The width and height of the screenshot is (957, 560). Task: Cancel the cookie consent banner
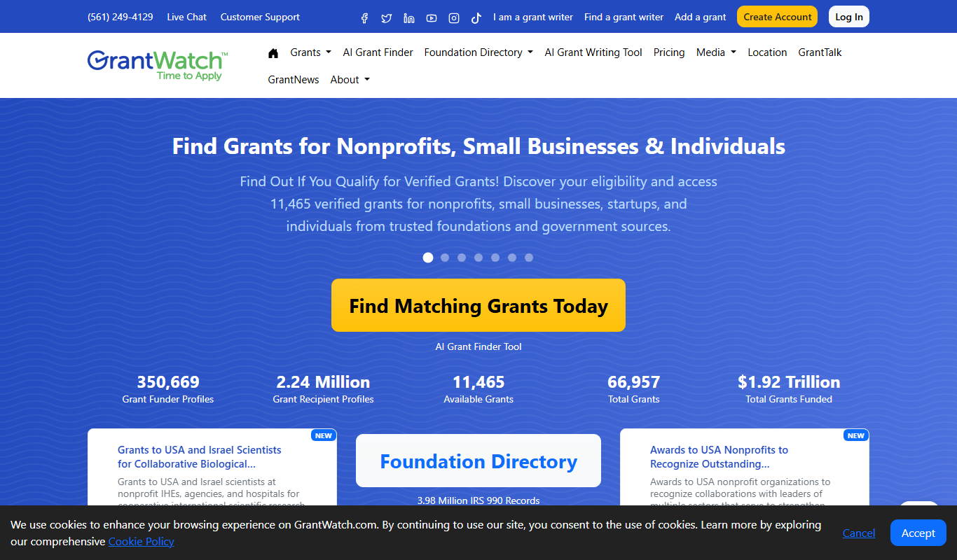(859, 533)
